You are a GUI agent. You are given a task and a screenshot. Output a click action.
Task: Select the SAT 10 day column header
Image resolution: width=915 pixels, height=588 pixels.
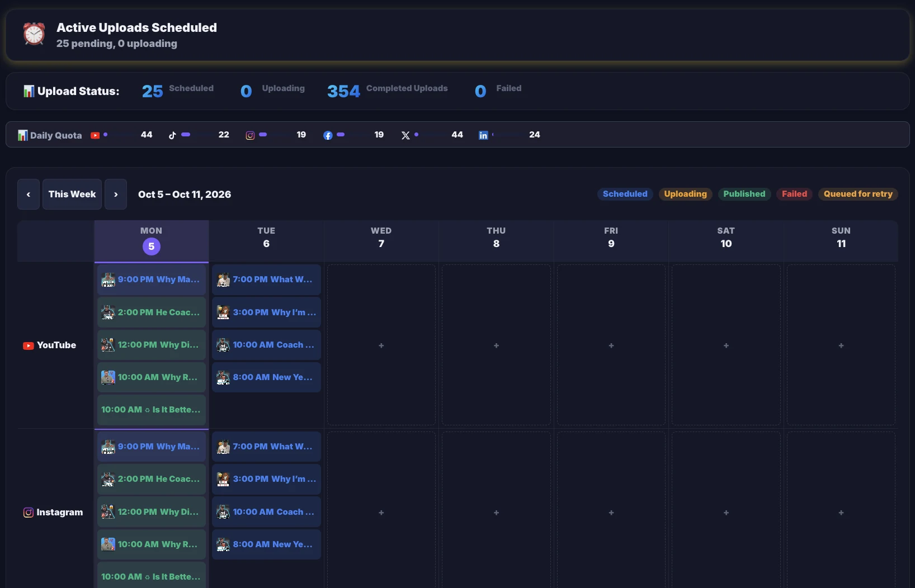(726, 241)
